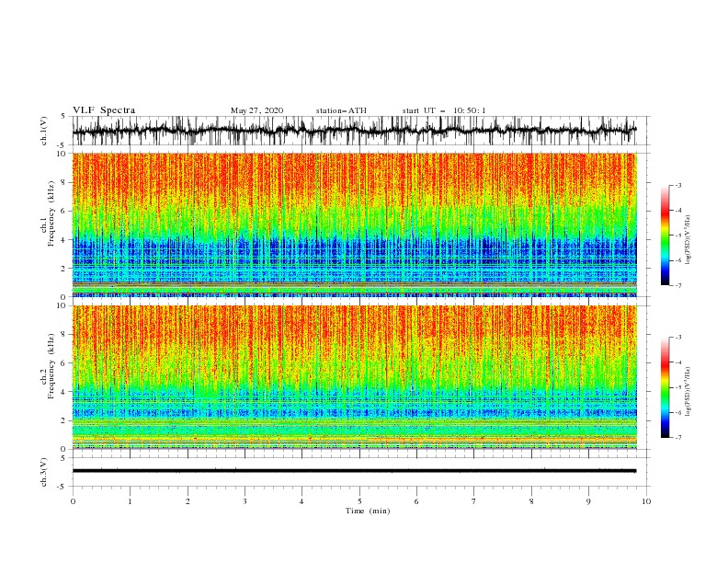Viewport: 728px width, 563px height.
Task: Click the ch.1 spectrogram panel
Action: pyautogui.click(x=355, y=224)
